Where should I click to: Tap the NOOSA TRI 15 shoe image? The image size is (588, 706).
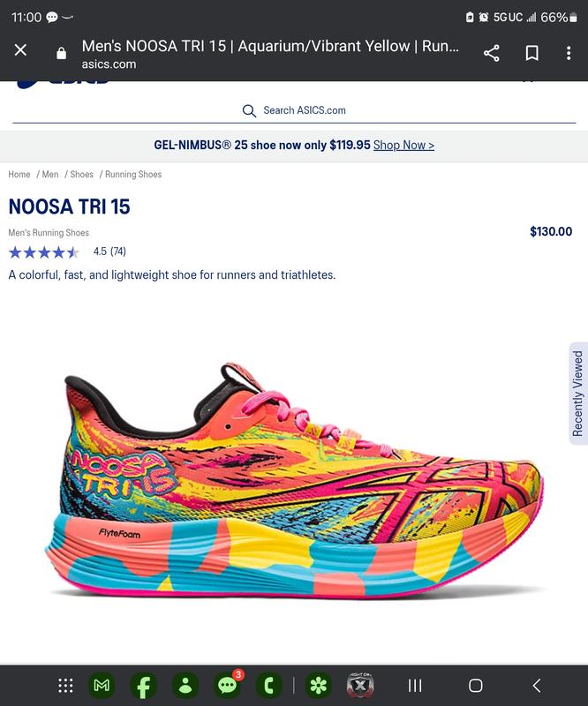[294, 480]
